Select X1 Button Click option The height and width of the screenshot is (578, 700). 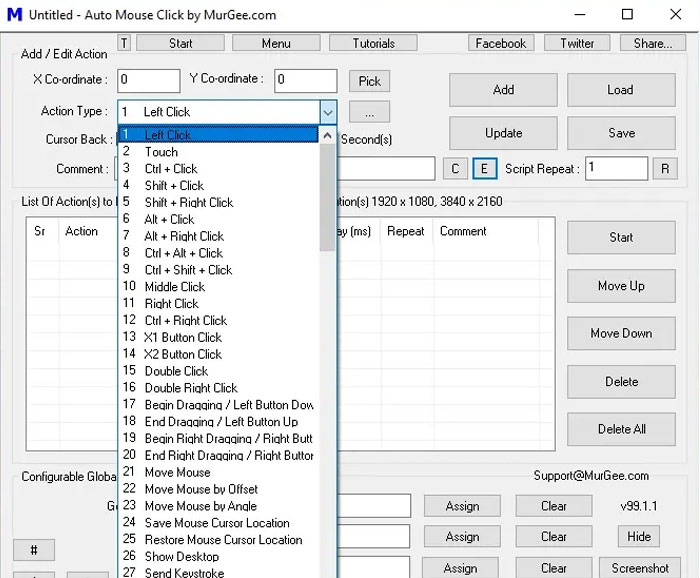click(x=218, y=337)
